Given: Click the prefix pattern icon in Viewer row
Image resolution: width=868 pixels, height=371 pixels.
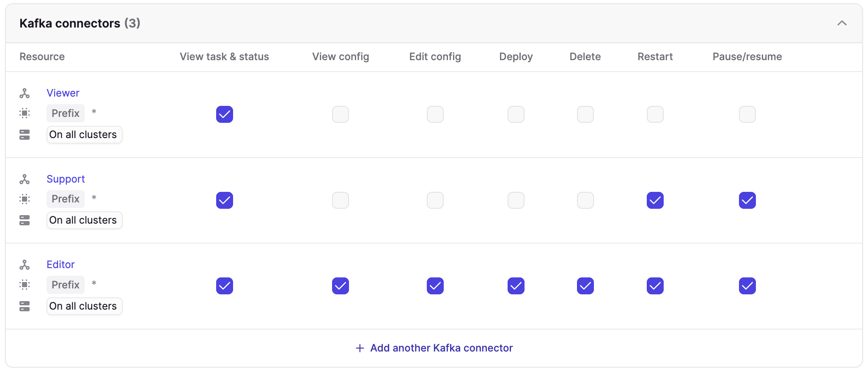Looking at the screenshot, I should point(25,113).
